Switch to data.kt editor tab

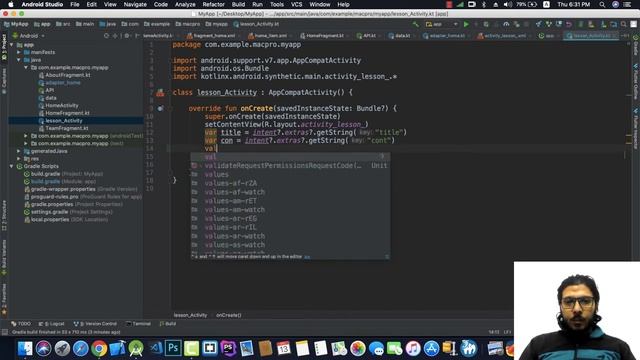click(400, 36)
